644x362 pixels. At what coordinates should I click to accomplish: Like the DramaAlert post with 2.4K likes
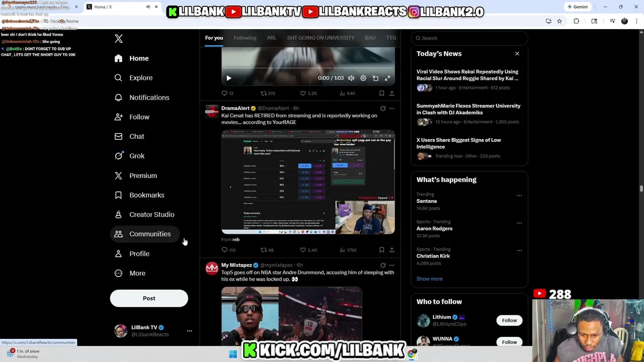[308, 250]
